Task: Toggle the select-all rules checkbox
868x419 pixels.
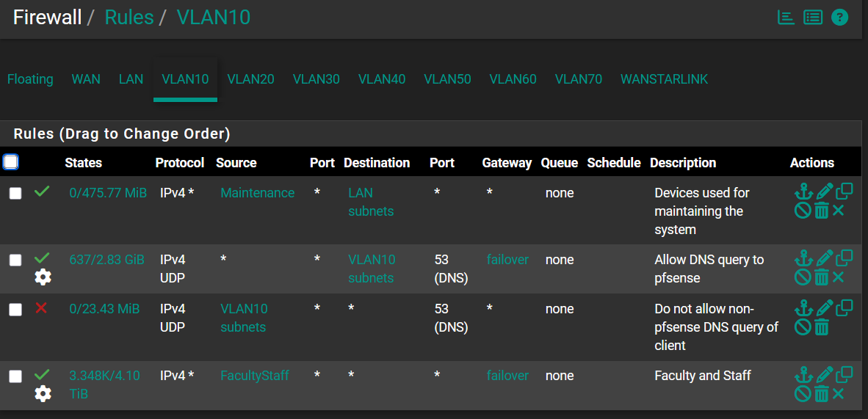Action: pyautogui.click(x=10, y=162)
